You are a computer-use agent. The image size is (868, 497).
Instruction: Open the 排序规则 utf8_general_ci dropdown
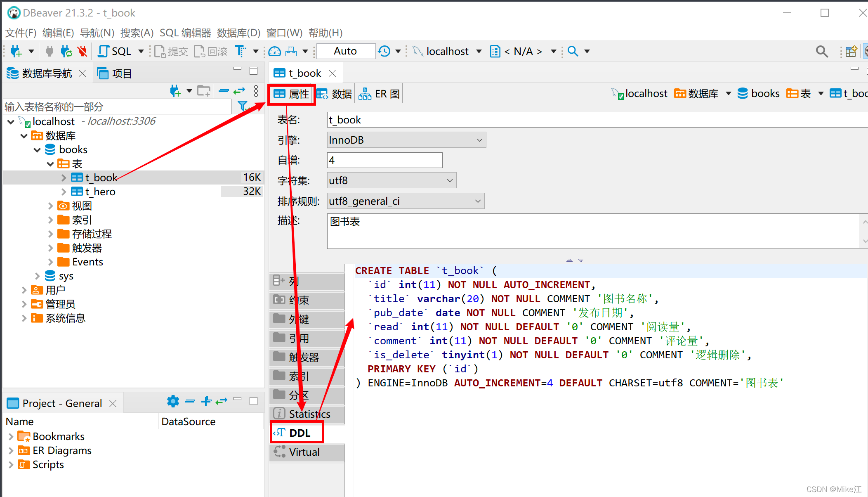[x=406, y=201]
